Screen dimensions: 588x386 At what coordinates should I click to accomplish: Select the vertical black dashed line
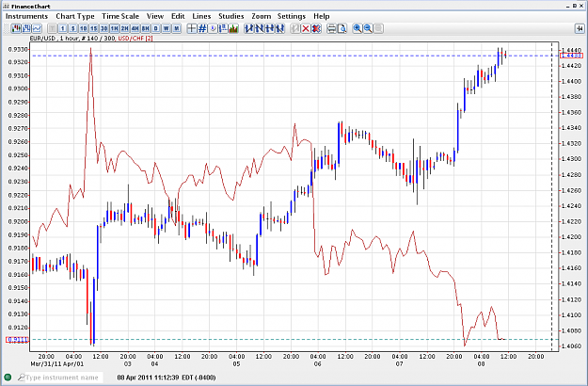[x=551, y=197]
